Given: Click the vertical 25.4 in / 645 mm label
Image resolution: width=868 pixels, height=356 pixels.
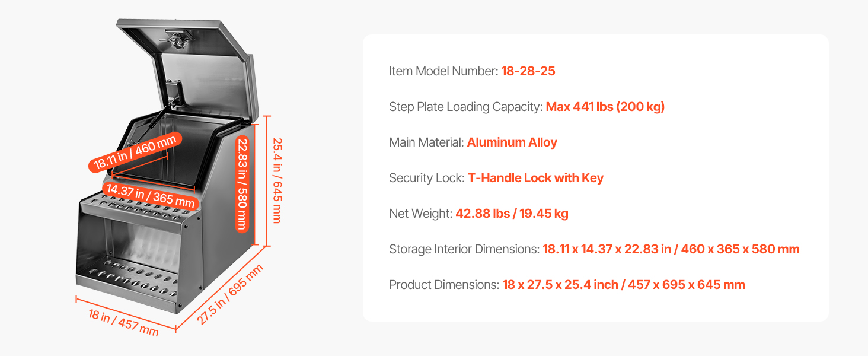Looking at the screenshot, I should coord(276,180).
